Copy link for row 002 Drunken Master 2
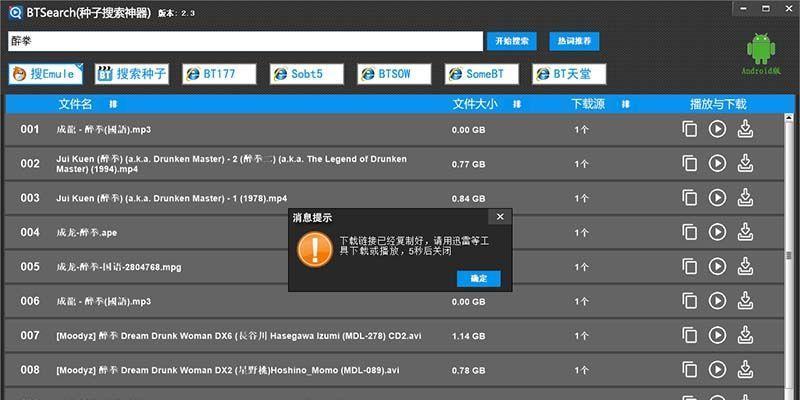This screenshot has width=800, height=400. click(x=690, y=163)
